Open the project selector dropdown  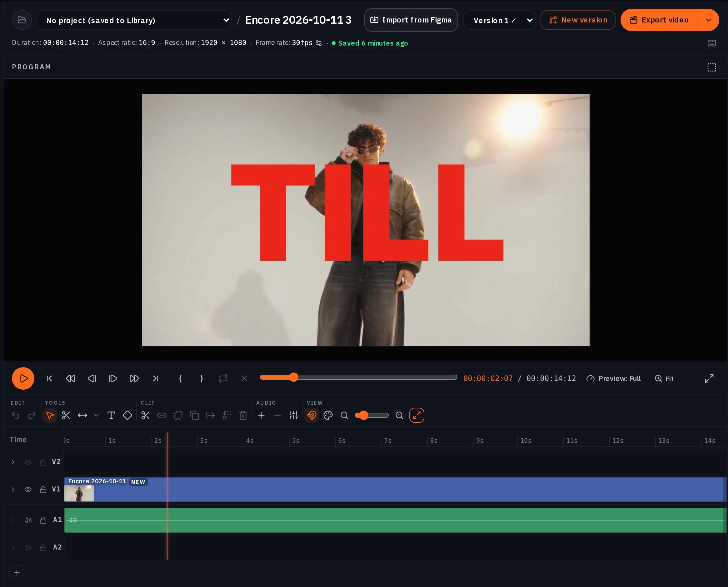pos(134,20)
